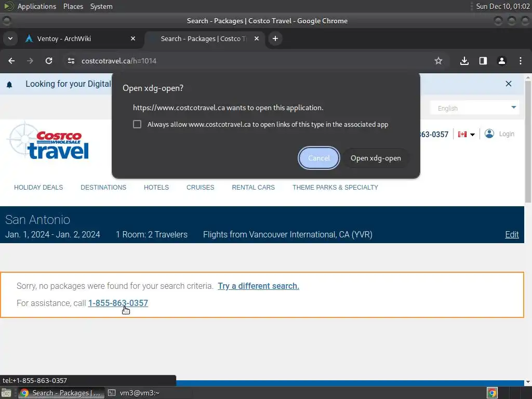
Task: Open RENTAL CARS menu
Action: [254, 187]
